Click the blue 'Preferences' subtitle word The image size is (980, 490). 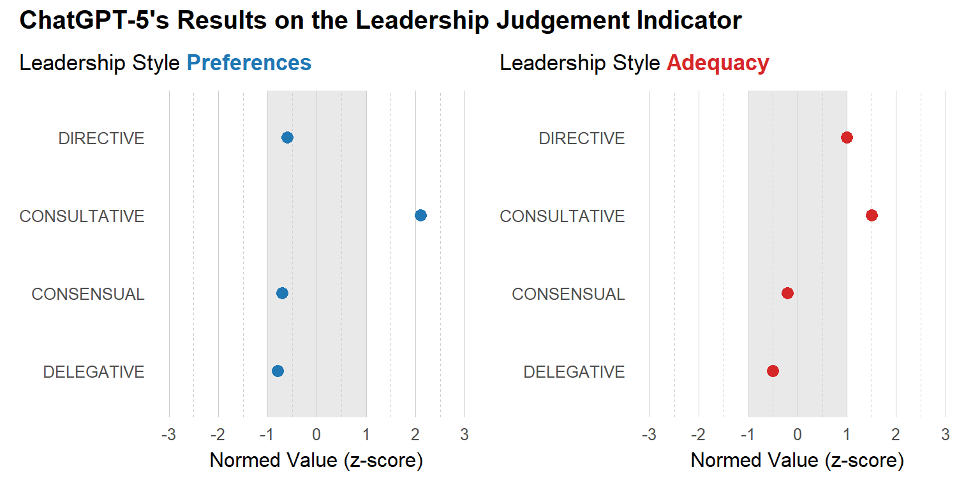click(249, 63)
